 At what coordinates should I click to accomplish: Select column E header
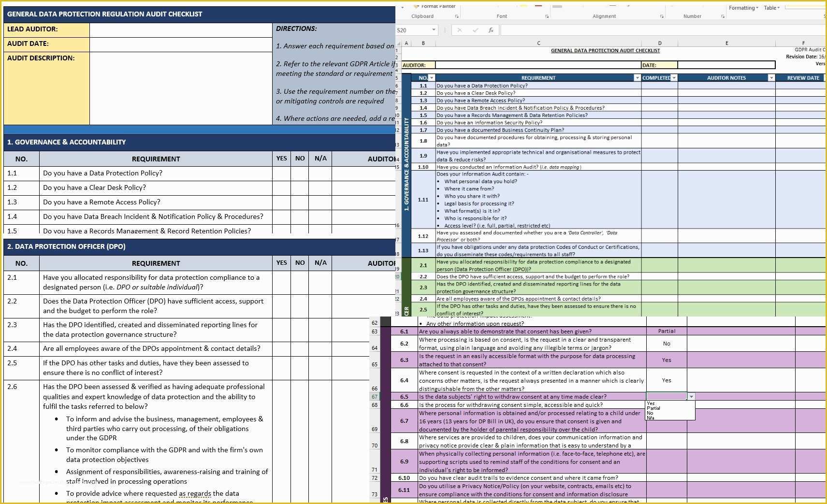pos(726,43)
